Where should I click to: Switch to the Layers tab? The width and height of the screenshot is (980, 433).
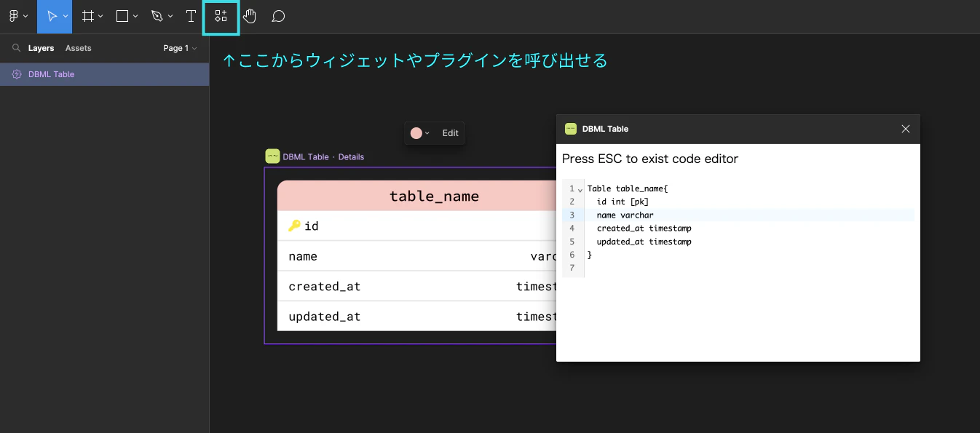[x=42, y=48]
